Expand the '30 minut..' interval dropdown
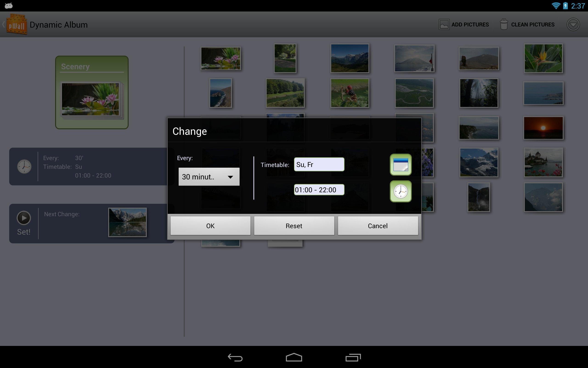This screenshot has height=368, width=588. pyautogui.click(x=209, y=177)
